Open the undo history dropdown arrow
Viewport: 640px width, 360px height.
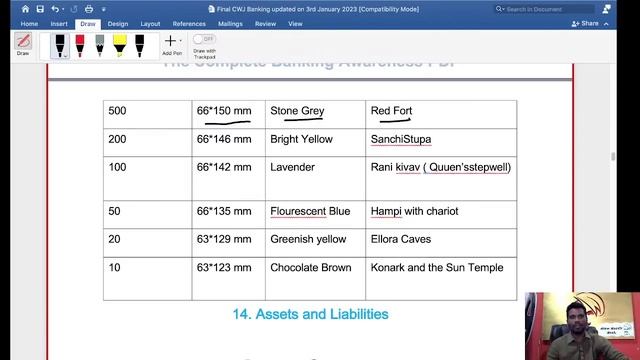click(x=63, y=9)
